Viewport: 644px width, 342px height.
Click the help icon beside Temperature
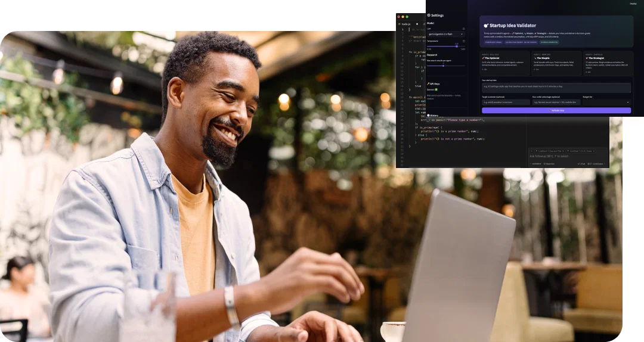tap(464, 41)
